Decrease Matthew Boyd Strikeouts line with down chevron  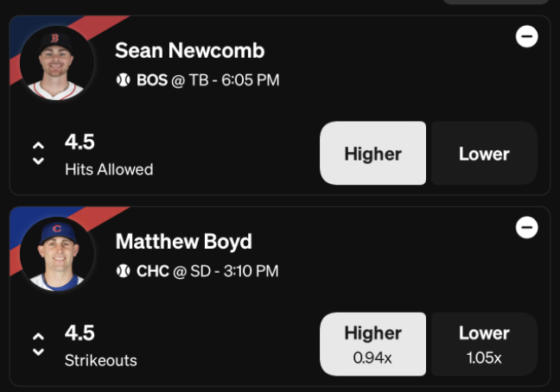[x=38, y=352]
